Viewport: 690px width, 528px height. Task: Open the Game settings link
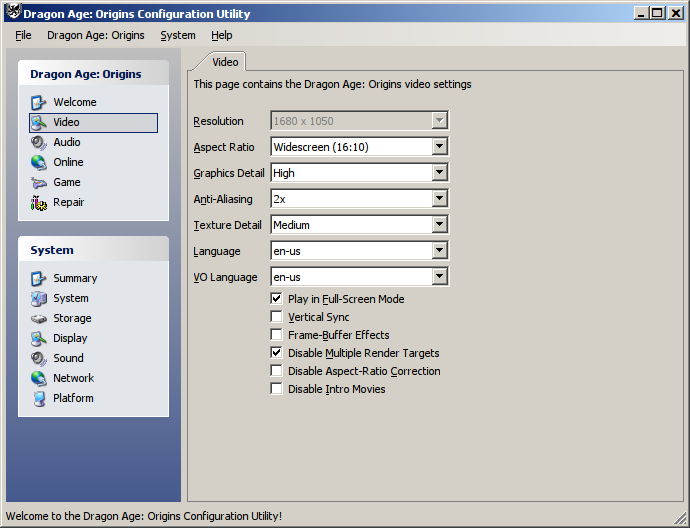(67, 182)
